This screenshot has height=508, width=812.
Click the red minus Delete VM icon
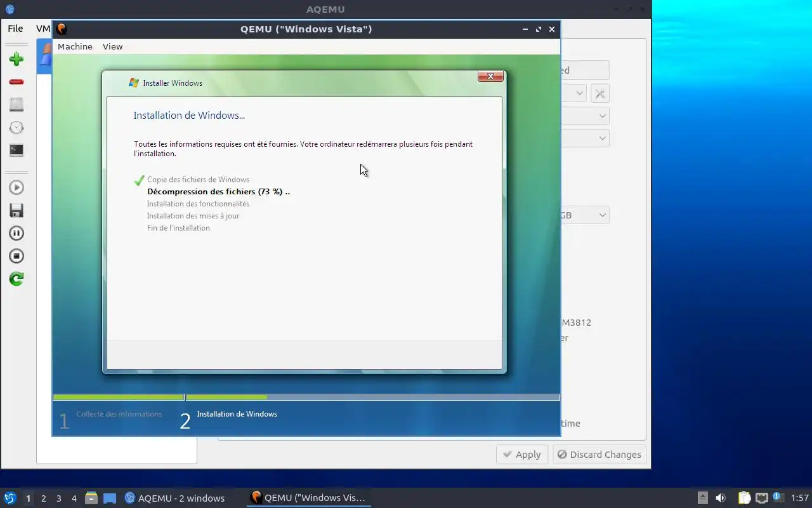pyautogui.click(x=16, y=82)
